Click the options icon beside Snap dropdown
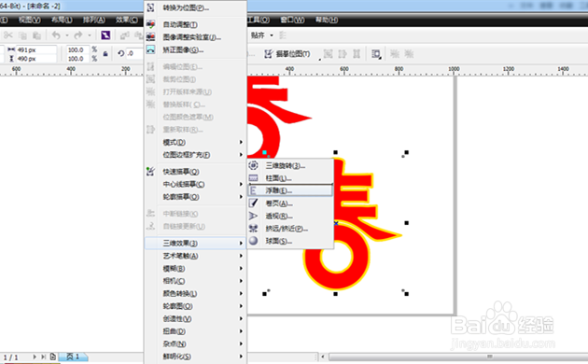This screenshot has width=588, height=364. (x=283, y=35)
